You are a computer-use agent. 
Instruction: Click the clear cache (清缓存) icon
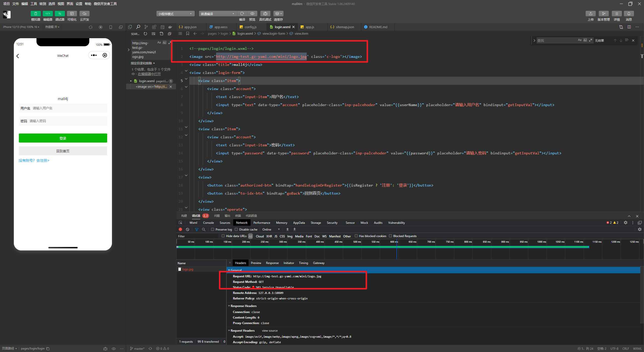click(278, 14)
